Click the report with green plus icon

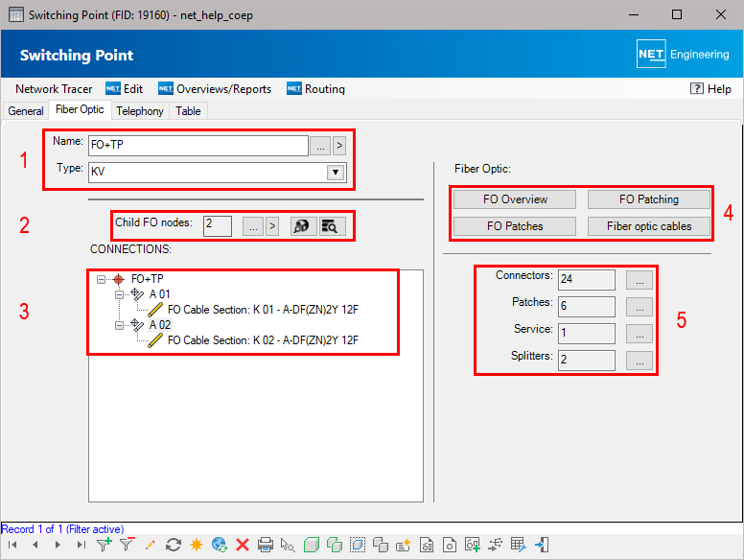pos(473,545)
